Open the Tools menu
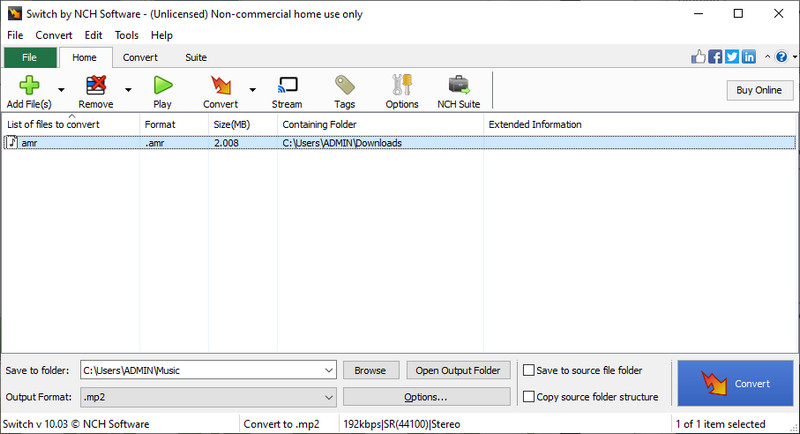The width and height of the screenshot is (800, 434). pyautogui.click(x=127, y=35)
